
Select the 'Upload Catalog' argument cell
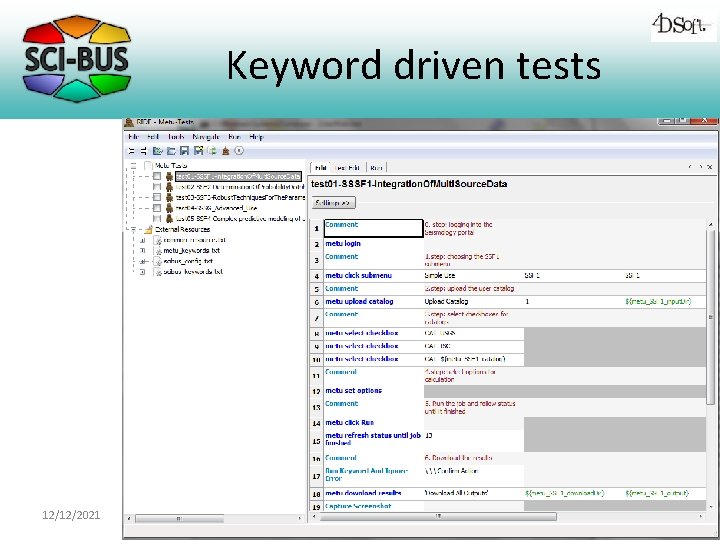point(474,302)
